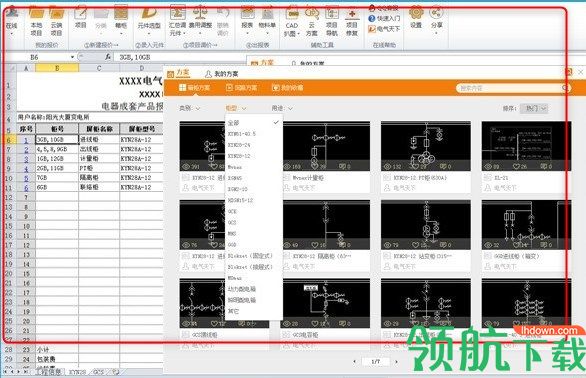Select GCS in cabinet type list
Screen dimensions: 586x378
point(254,222)
